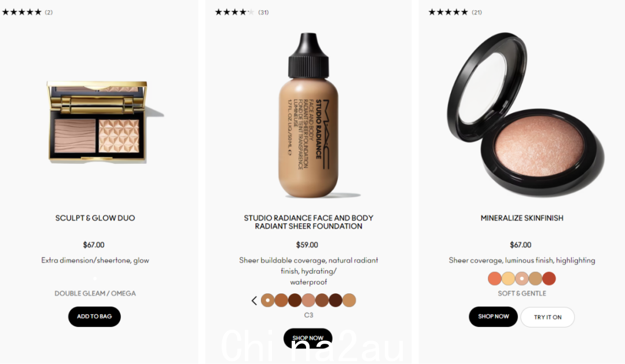Screen dimensions: 625x364
Task: Select the coral first Skinfinish swatch
Action: pyautogui.click(x=495, y=278)
